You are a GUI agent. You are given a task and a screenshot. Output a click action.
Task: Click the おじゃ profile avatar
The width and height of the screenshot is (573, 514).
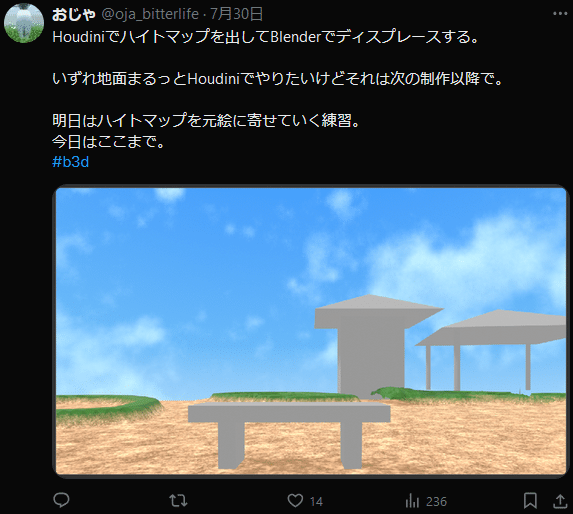coord(24,23)
